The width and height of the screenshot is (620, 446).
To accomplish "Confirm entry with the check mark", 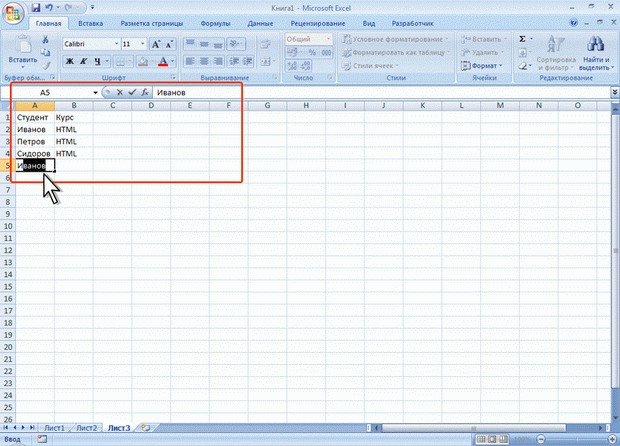I will (132, 92).
